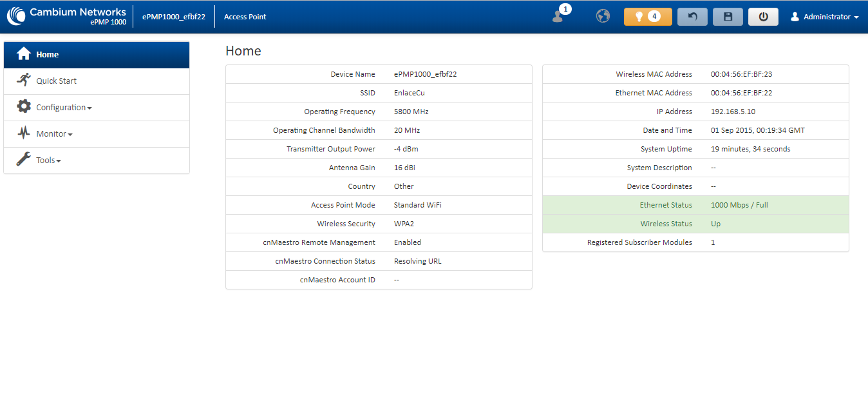Click the Wireless Status Up row
868x410 pixels.
pyautogui.click(x=695, y=224)
